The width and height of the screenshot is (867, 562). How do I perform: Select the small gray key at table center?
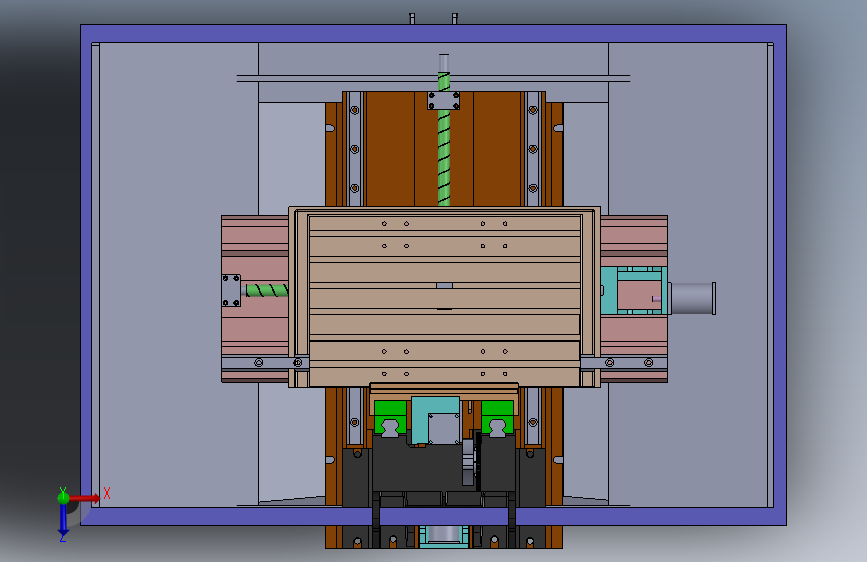(445, 285)
